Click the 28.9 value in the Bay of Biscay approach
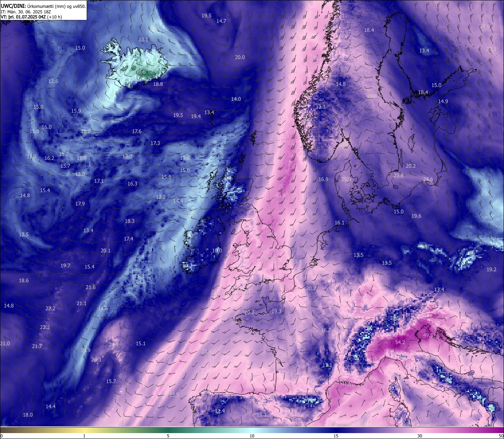 point(113,345)
